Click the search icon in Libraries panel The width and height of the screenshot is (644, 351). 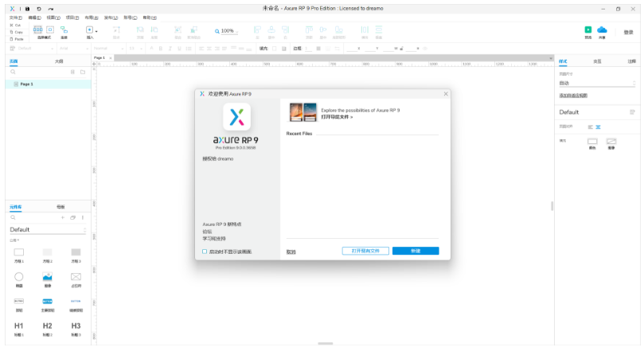coord(14,217)
